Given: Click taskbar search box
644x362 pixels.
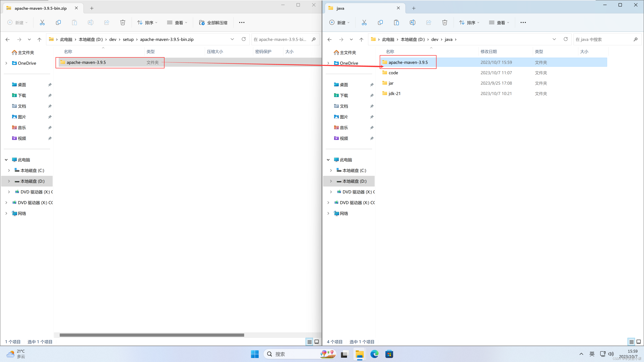Looking at the screenshot, I should pyautogui.click(x=300, y=354).
